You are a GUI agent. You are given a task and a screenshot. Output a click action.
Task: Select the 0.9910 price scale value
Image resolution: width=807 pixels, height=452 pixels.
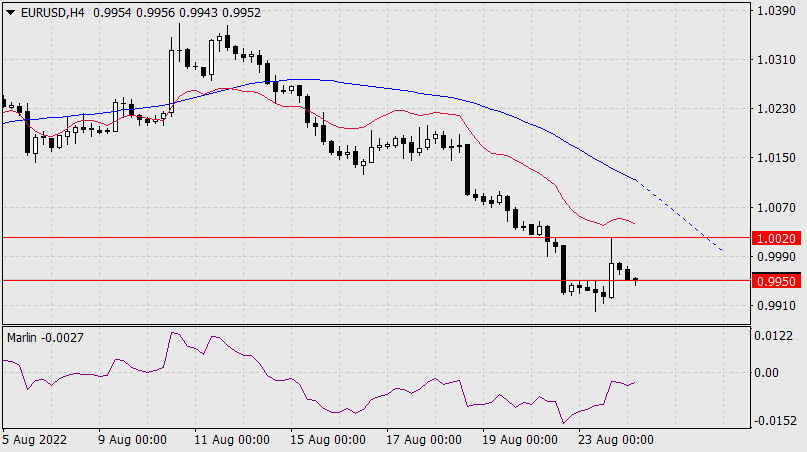coord(776,306)
